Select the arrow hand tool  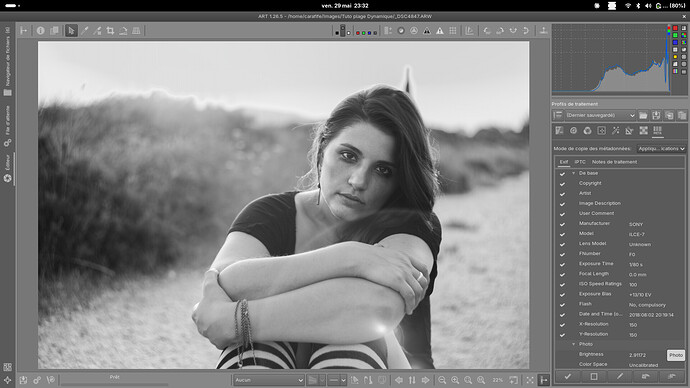tap(71, 30)
